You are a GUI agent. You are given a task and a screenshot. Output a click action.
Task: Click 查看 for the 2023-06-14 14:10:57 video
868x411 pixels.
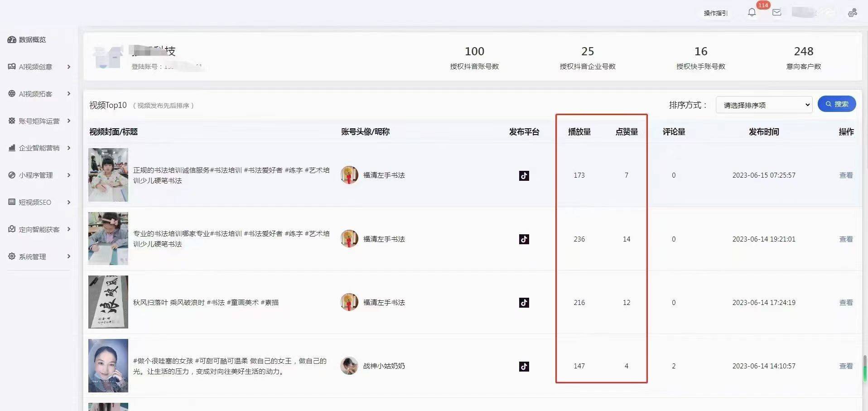pos(846,366)
